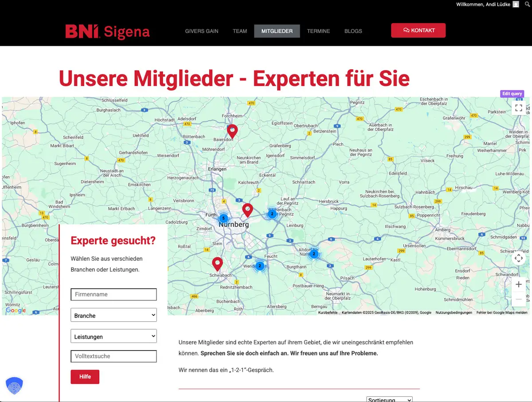532x402 pixels.
Task: Open the Mitglieder menu item
Action: [277, 31]
